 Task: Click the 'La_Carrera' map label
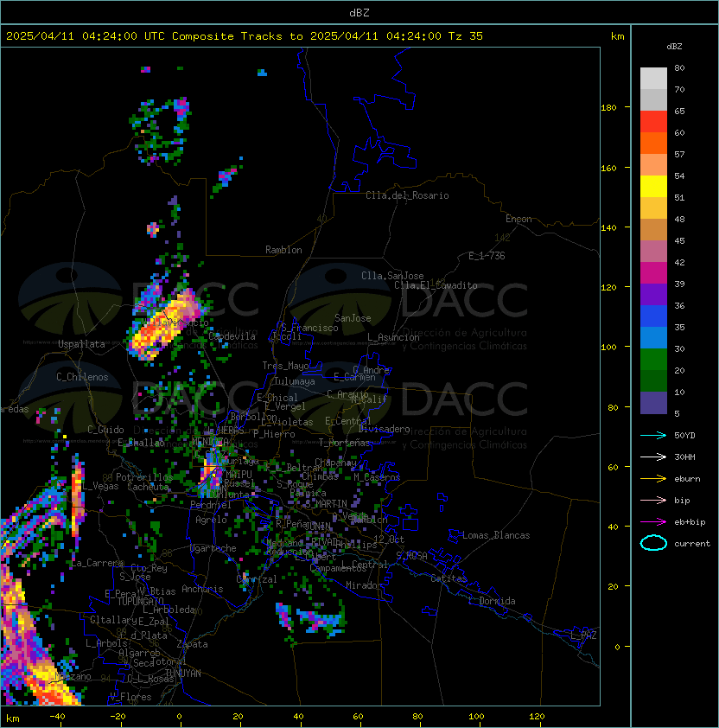pos(98,563)
